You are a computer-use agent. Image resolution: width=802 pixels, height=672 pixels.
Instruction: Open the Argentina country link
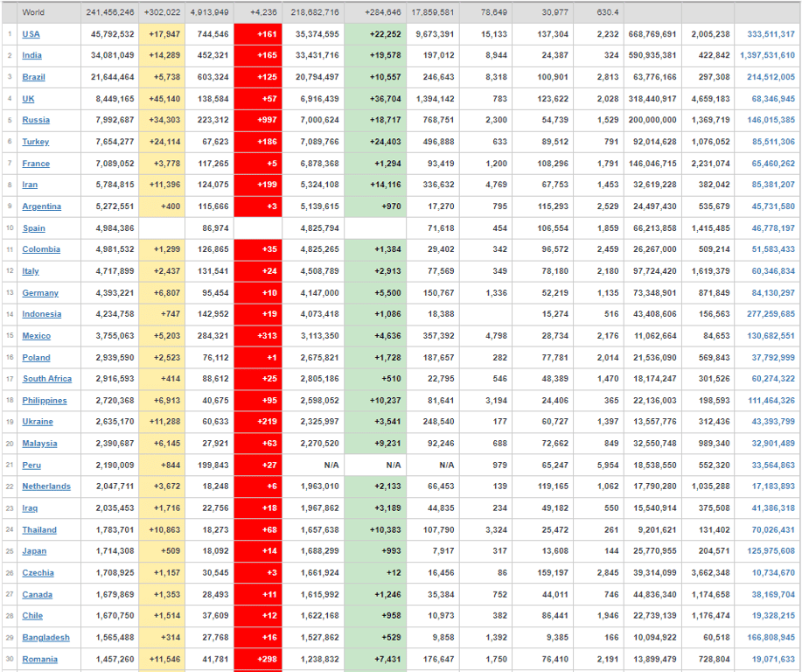point(41,206)
